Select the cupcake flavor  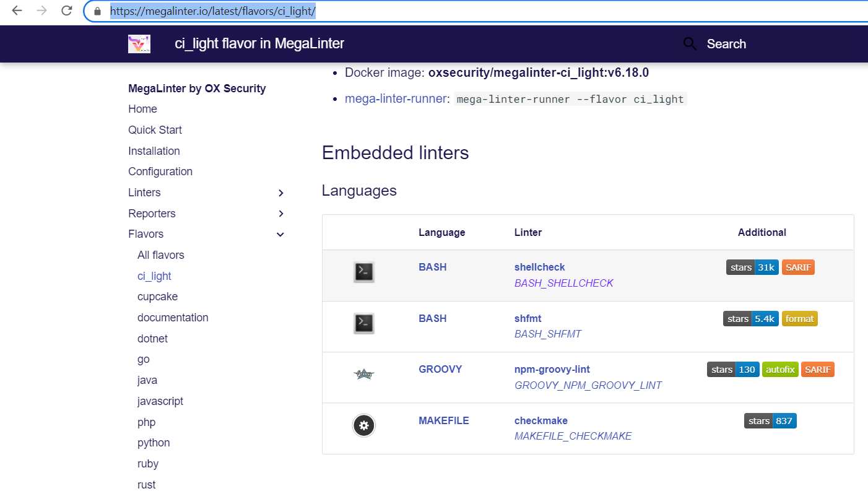coord(157,297)
